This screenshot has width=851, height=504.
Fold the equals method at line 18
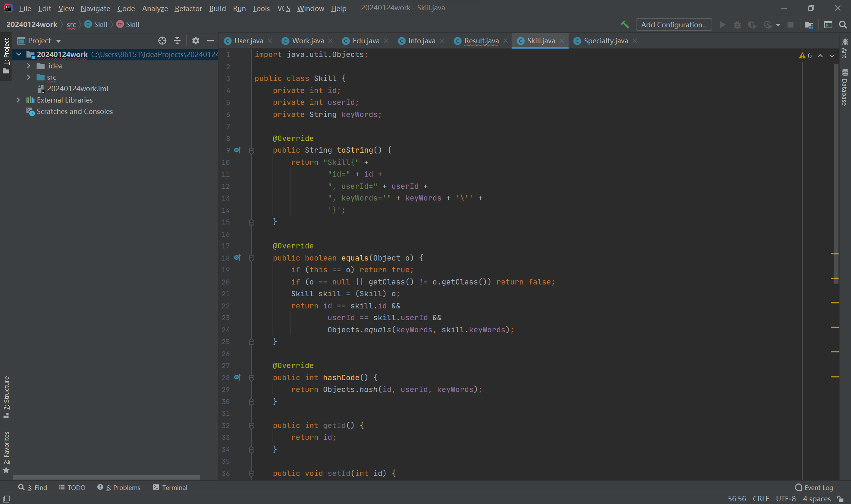click(x=251, y=258)
